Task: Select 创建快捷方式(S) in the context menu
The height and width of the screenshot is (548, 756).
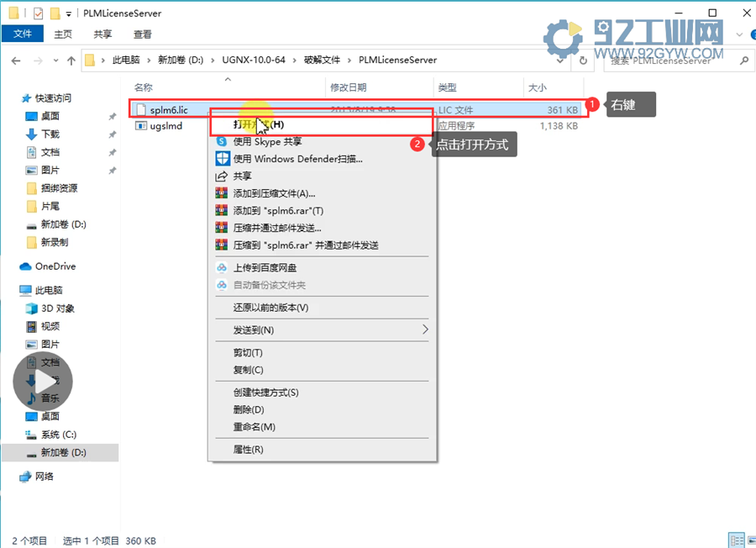Action: tap(322, 393)
